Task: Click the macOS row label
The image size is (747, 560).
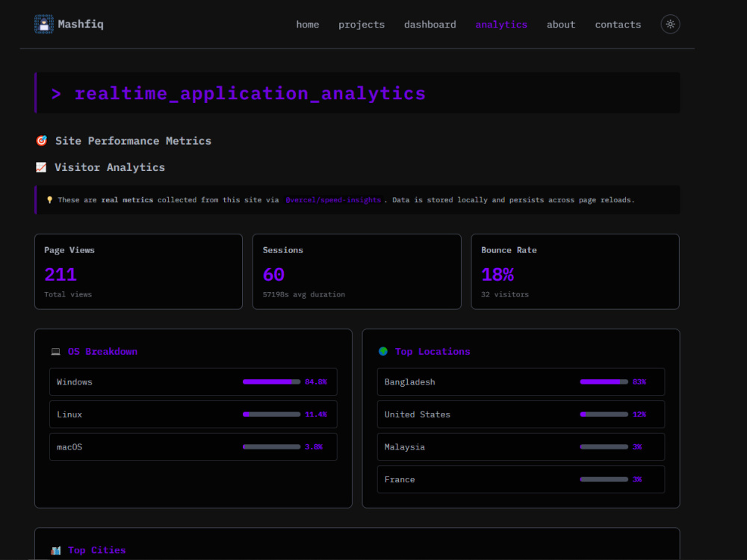Action: (69, 447)
